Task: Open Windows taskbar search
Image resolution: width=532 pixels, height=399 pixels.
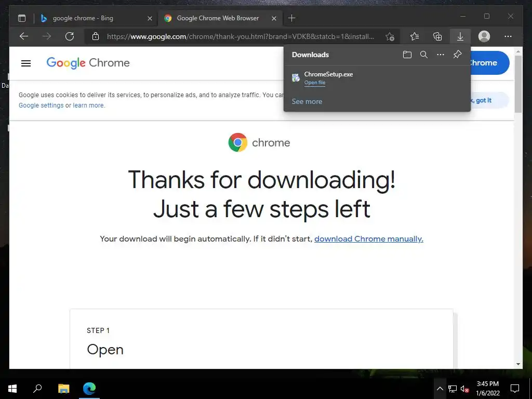Action: click(x=37, y=389)
